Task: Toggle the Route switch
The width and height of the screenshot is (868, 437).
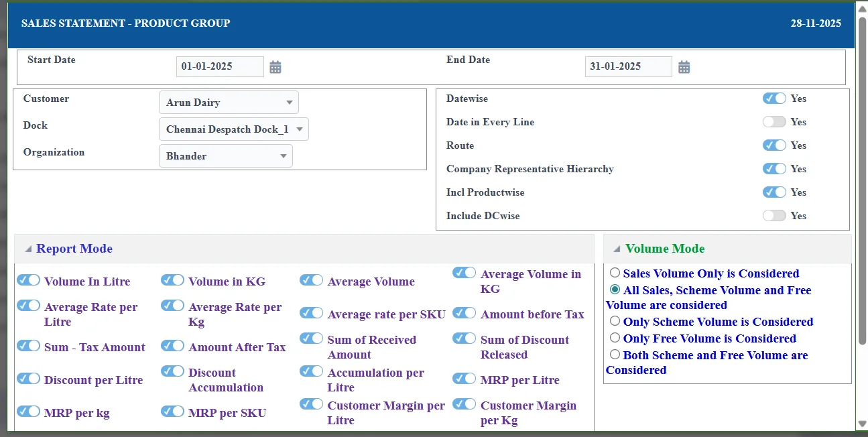Action: (774, 145)
